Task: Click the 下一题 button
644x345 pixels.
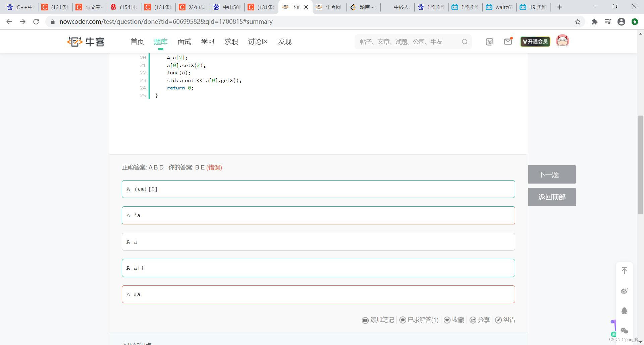Action: (x=552, y=174)
